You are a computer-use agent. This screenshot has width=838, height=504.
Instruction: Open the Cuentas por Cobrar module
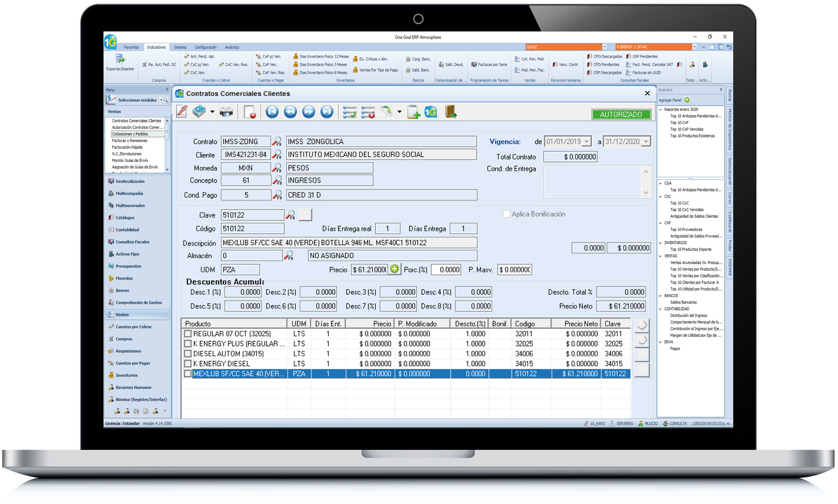coord(134,327)
